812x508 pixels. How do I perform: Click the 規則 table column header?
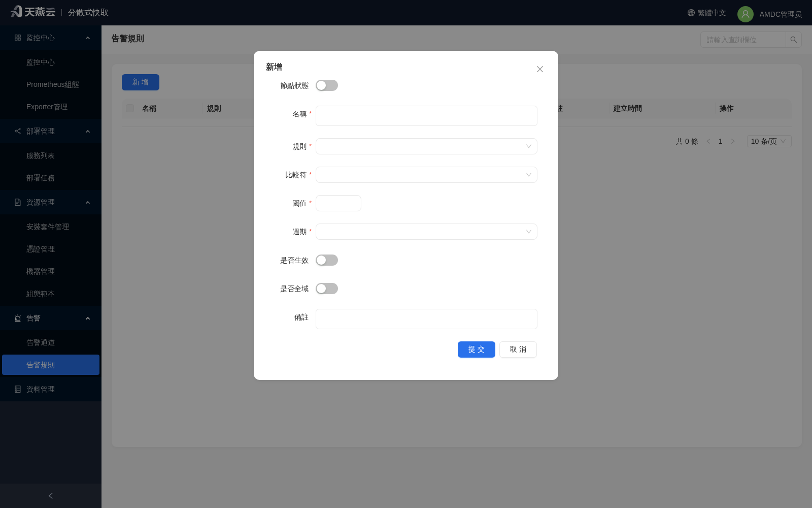[x=214, y=108]
